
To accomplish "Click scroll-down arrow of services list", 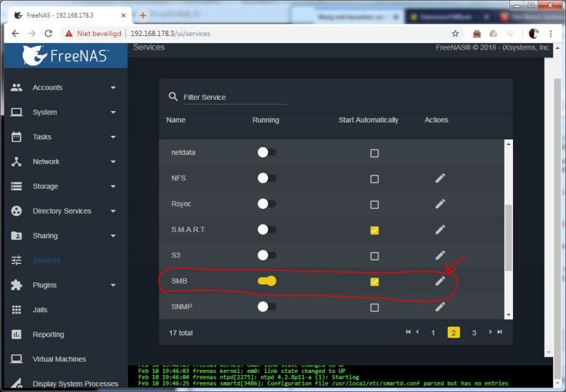I will tap(508, 315).
